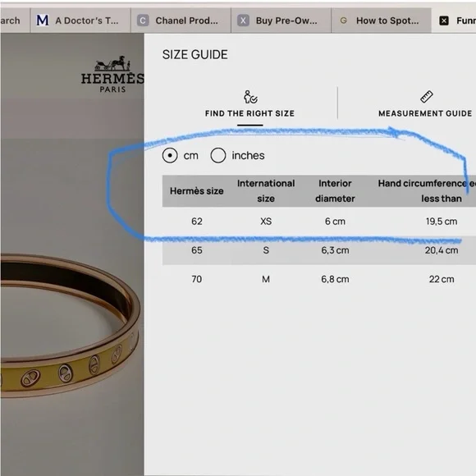
Task: Switch to the Funn... browser tab
Action: click(x=454, y=21)
